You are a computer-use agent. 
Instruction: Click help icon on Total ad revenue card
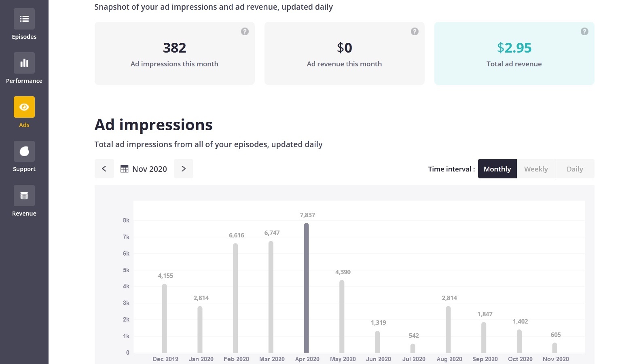(x=584, y=32)
